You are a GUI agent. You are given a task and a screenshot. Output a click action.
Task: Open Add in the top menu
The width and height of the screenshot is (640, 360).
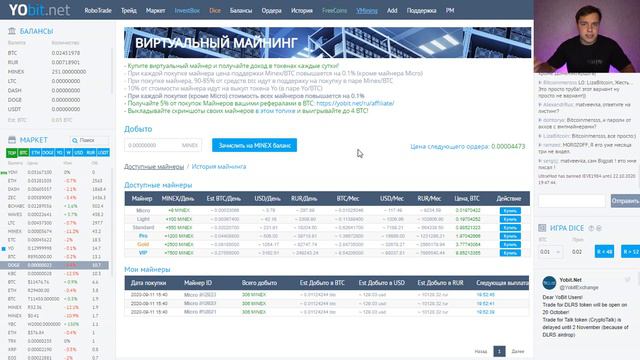point(392,11)
